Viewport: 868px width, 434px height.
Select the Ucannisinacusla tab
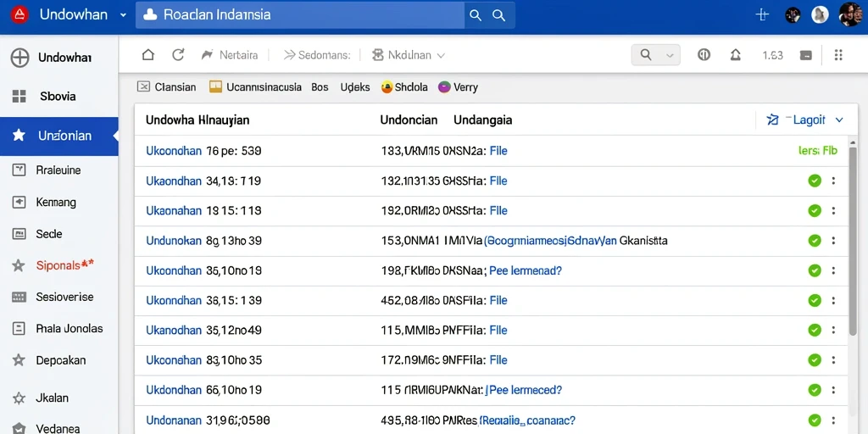click(x=255, y=87)
